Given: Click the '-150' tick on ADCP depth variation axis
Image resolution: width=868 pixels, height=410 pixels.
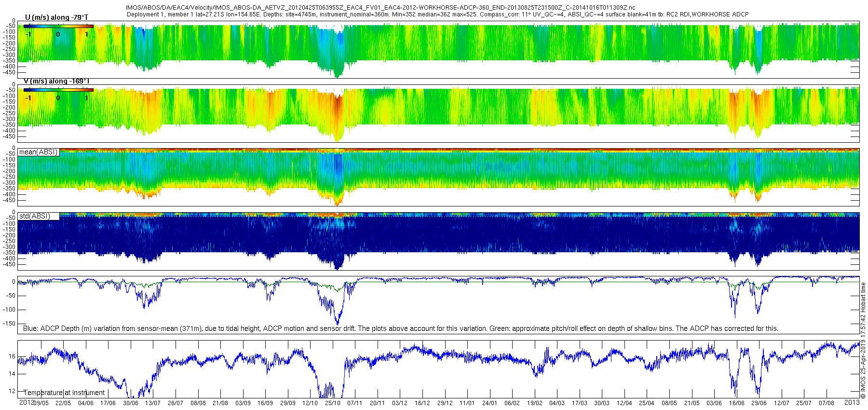Looking at the screenshot, I should tap(10, 324).
